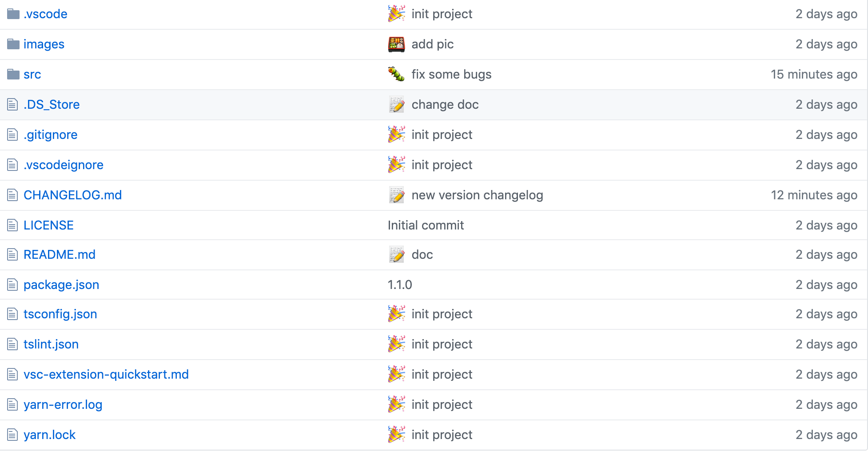Click the .vscode folder icon
Viewport: 868px width, 459px height.
tap(13, 14)
